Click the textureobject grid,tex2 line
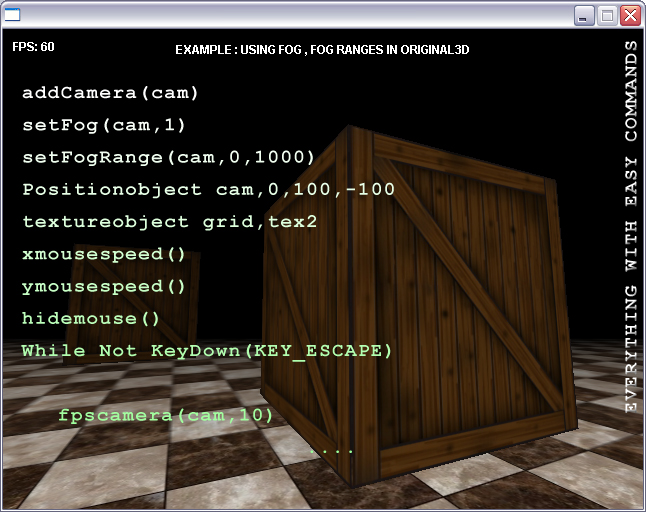This screenshot has width=646, height=512. pyautogui.click(x=170, y=222)
